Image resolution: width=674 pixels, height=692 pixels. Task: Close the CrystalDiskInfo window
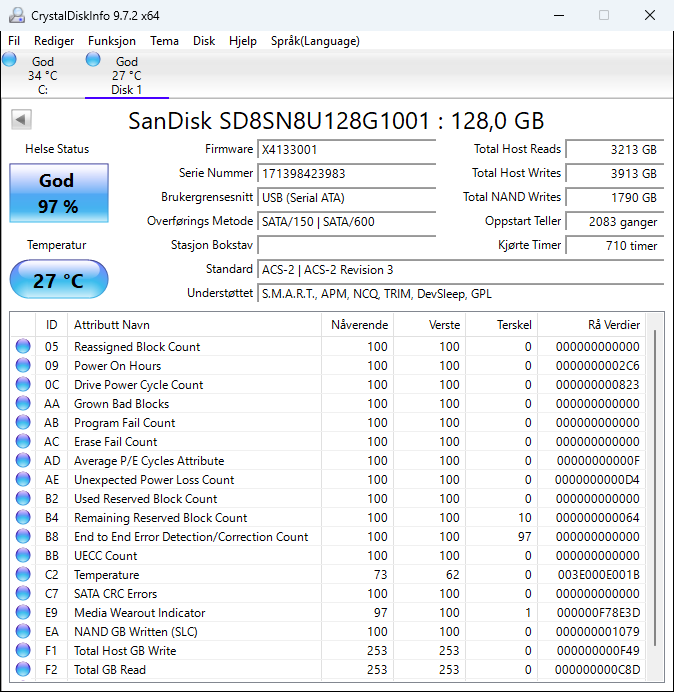pyautogui.click(x=650, y=15)
